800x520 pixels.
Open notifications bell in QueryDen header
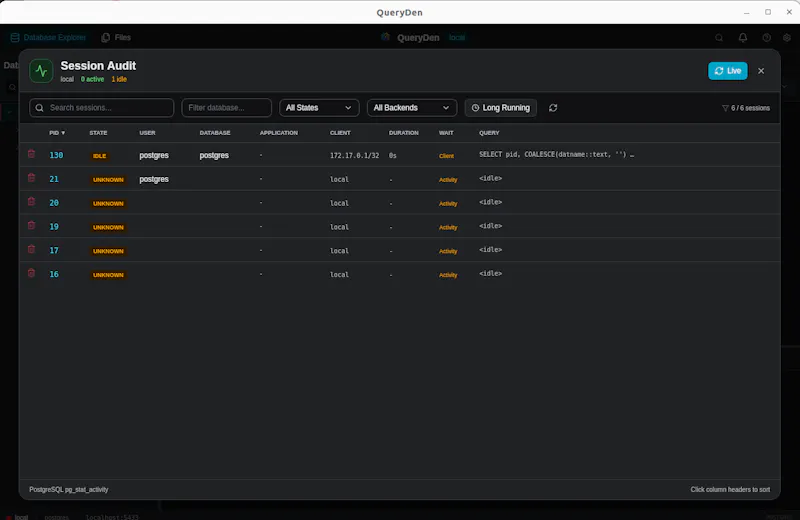pyautogui.click(x=743, y=38)
